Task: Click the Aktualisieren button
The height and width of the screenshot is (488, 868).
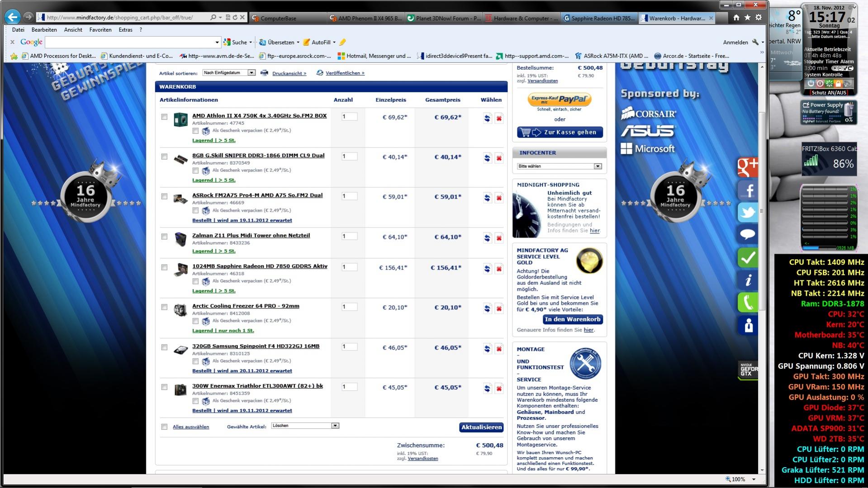Action: [481, 427]
